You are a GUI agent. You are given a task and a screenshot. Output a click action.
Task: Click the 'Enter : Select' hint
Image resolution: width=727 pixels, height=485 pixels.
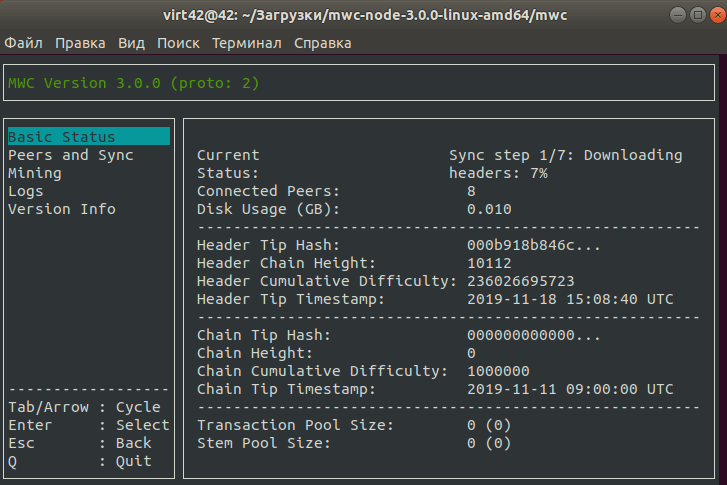[89, 425]
